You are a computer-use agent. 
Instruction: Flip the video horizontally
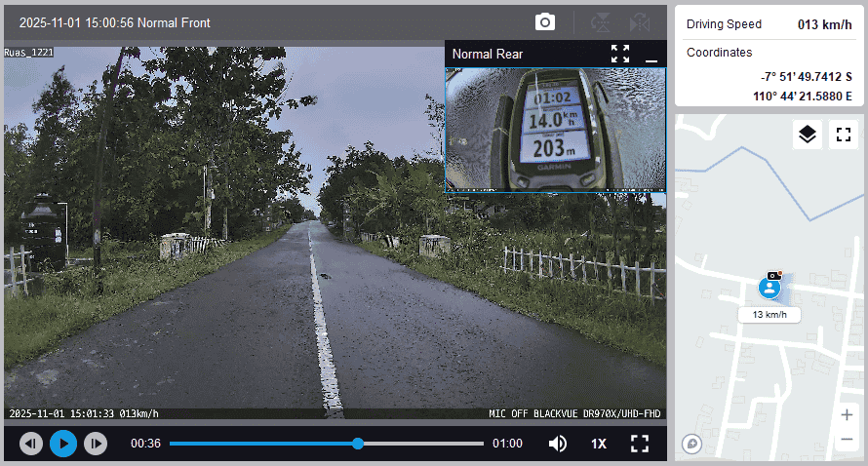640,21
